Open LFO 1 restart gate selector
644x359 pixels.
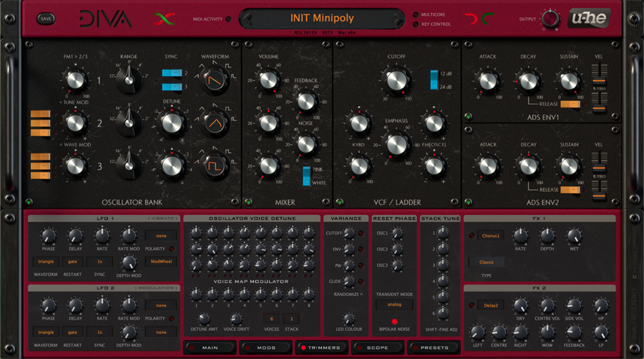73,262
